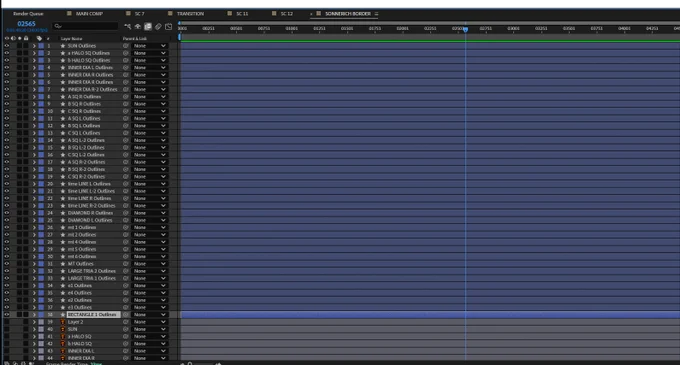680x365 pixels.
Task: Select layer 44 INNER DIA R name
Action: tap(81, 358)
